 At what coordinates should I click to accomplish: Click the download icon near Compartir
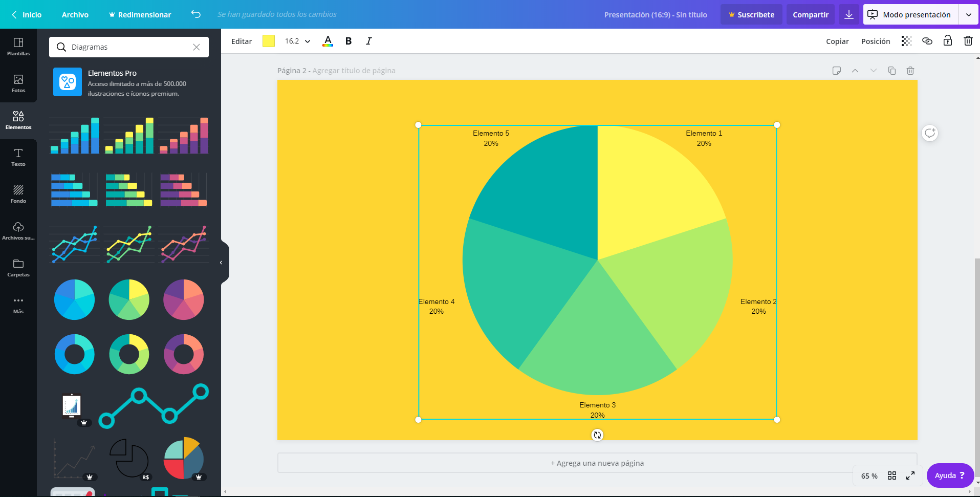coord(849,14)
